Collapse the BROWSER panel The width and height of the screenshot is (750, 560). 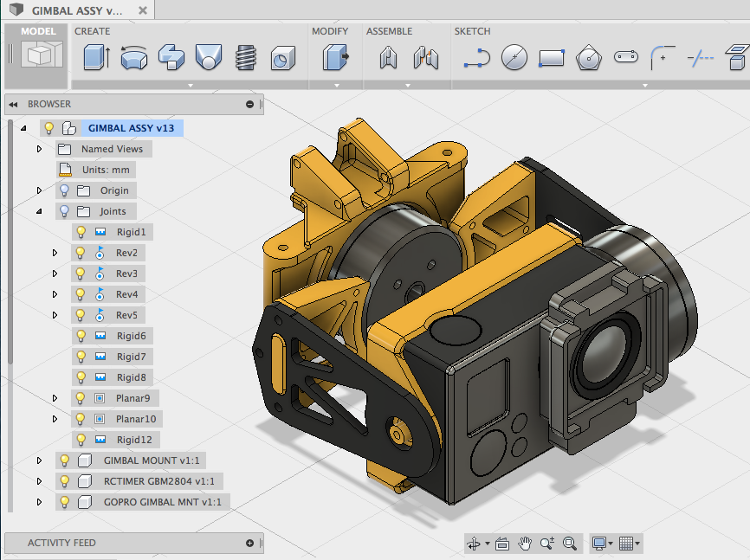tap(12, 103)
